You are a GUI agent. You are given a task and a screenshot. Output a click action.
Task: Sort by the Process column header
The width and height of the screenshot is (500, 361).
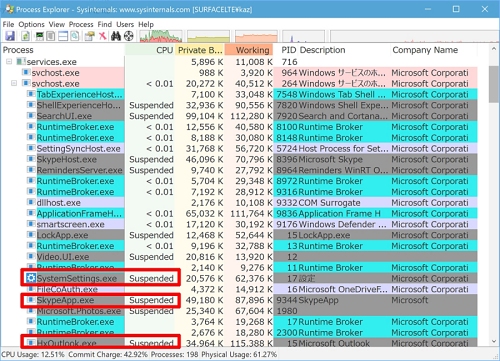coord(63,50)
